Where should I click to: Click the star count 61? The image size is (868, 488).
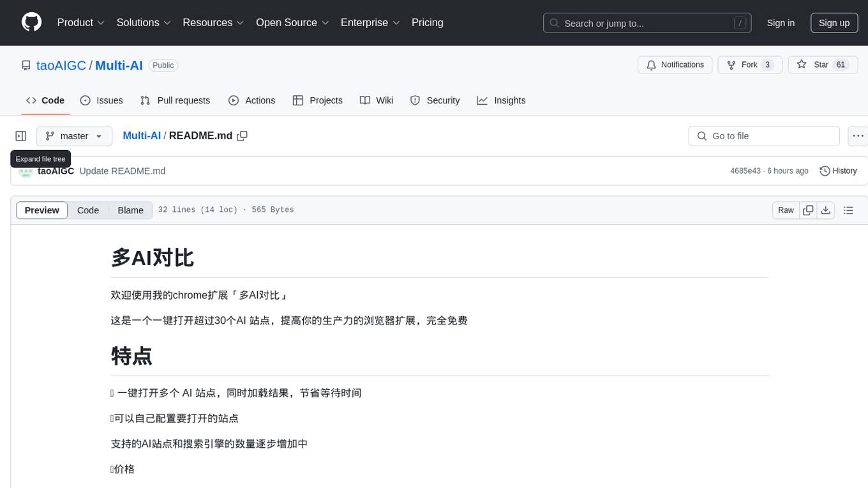point(841,65)
